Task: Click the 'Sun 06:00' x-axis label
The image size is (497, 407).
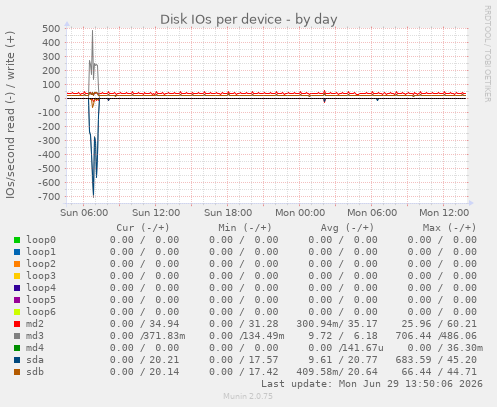Action: point(84,213)
